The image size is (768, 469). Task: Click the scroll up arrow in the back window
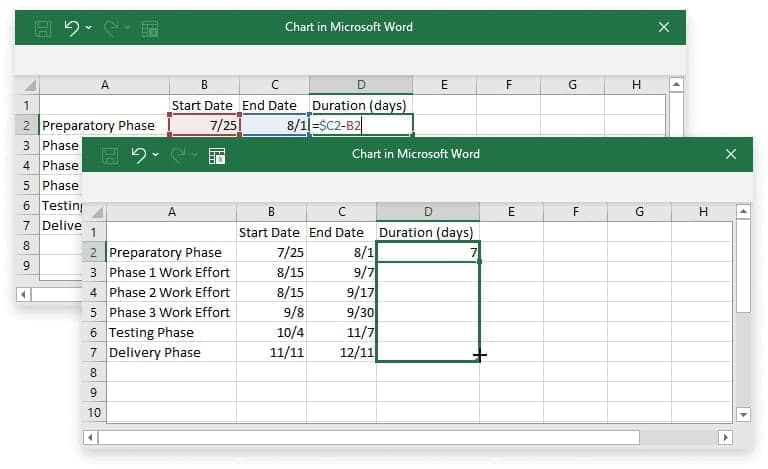click(x=676, y=85)
